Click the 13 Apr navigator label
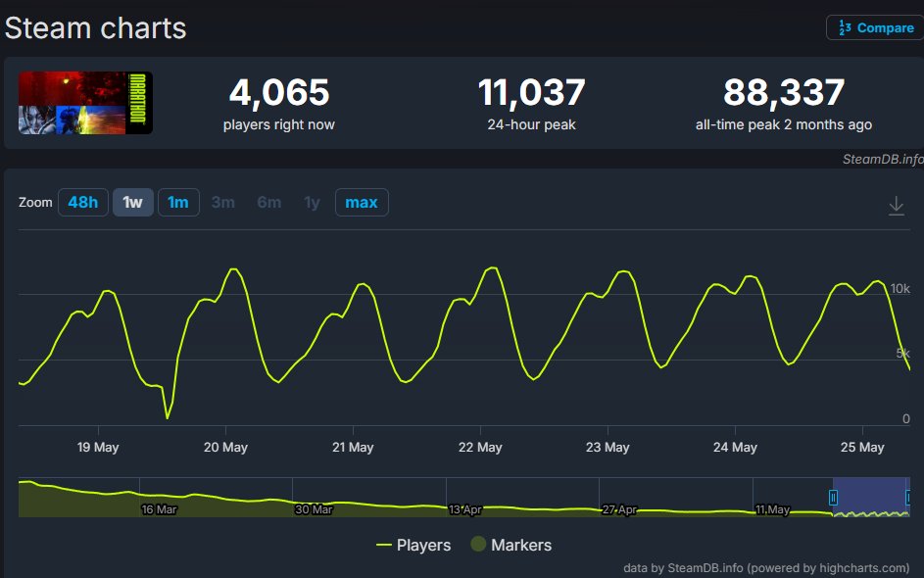 [465, 509]
